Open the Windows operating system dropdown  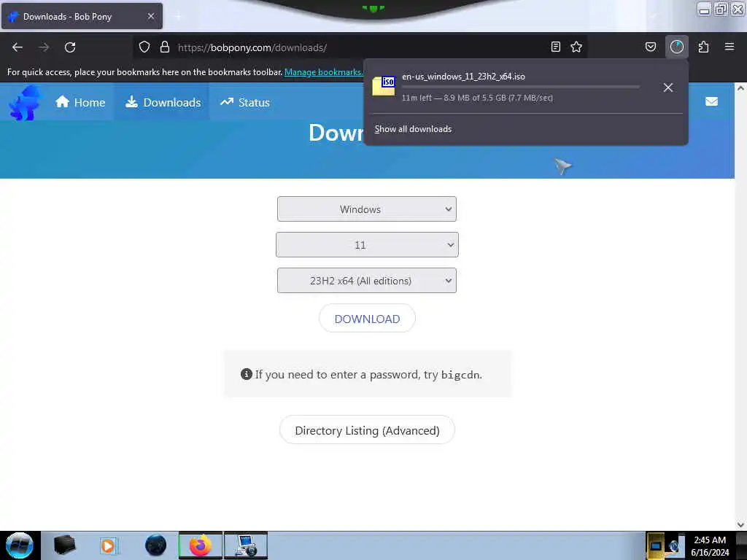367,209
